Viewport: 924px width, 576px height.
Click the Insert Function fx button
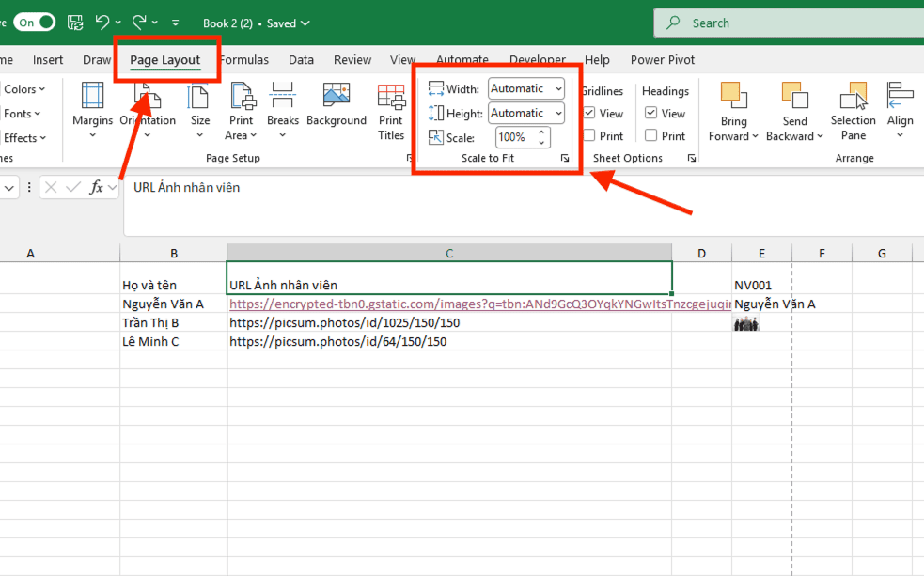[x=96, y=188]
